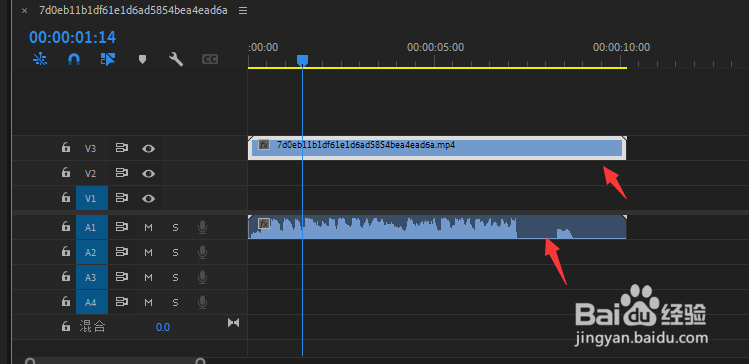Toggle lock on track V3
This screenshot has height=364, width=749.
pyautogui.click(x=65, y=148)
